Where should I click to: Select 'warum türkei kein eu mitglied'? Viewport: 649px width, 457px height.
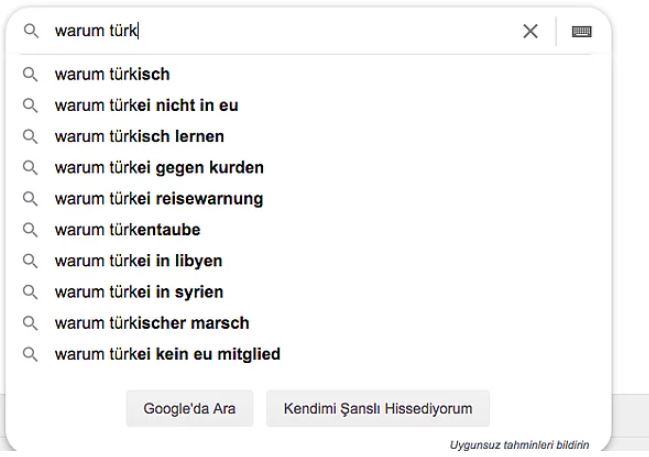tap(167, 354)
